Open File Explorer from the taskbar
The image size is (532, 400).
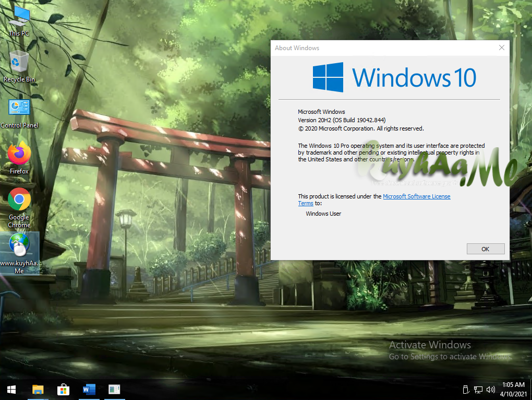38,390
